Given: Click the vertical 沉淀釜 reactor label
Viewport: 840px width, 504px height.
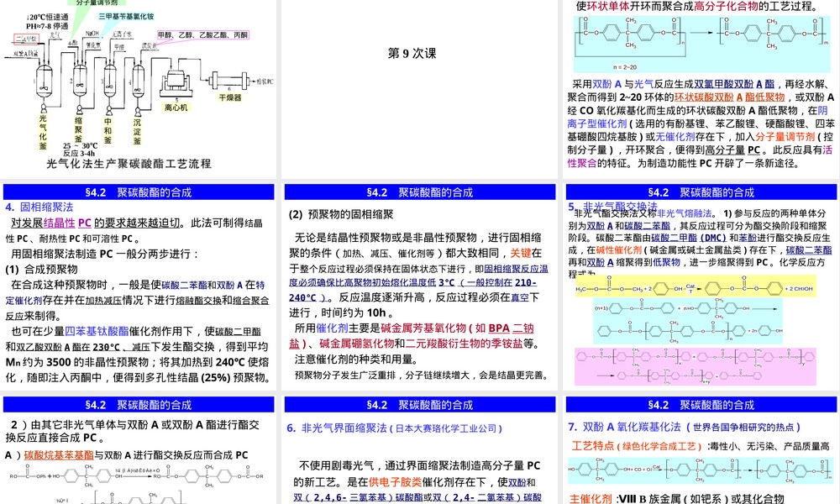Looking at the screenshot, I should click(137, 131).
